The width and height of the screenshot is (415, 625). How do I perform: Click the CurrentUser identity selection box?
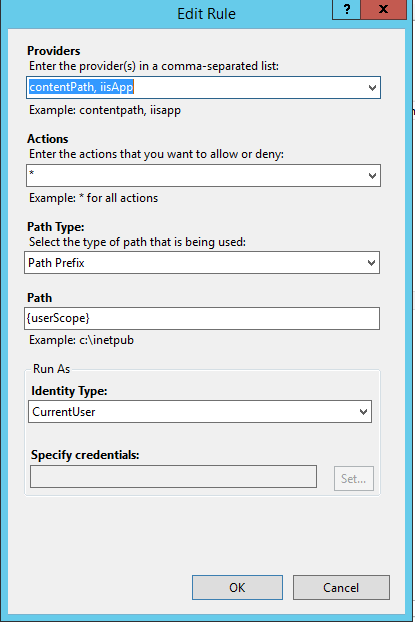(200, 412)
